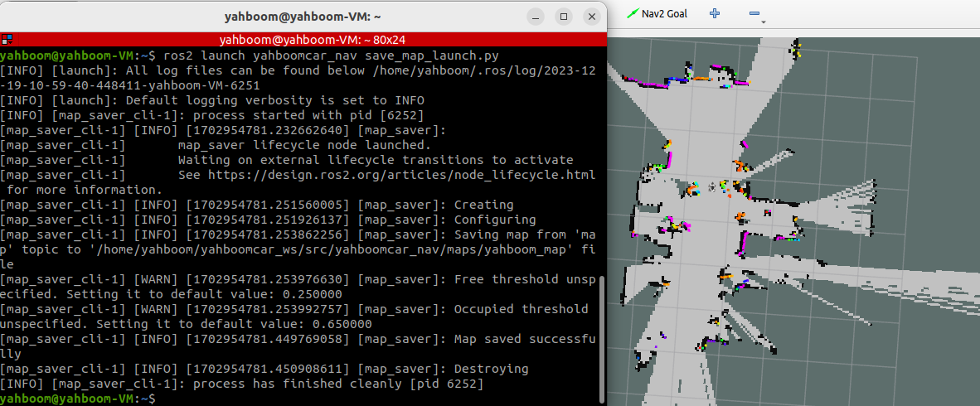Click 'Waiting on external lifecycle transitions to activate'

376,160
